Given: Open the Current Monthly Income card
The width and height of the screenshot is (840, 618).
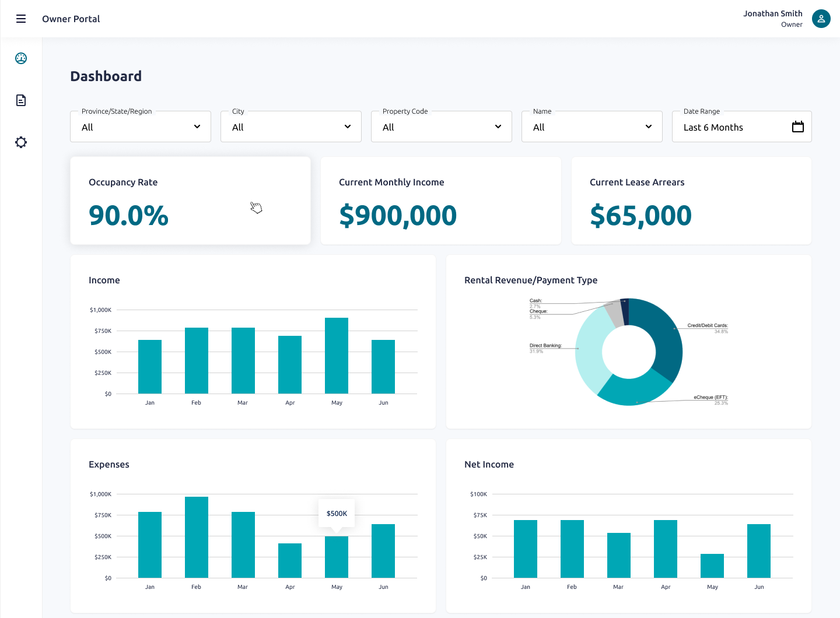Looking at the screenshot, I should point(441,201).
